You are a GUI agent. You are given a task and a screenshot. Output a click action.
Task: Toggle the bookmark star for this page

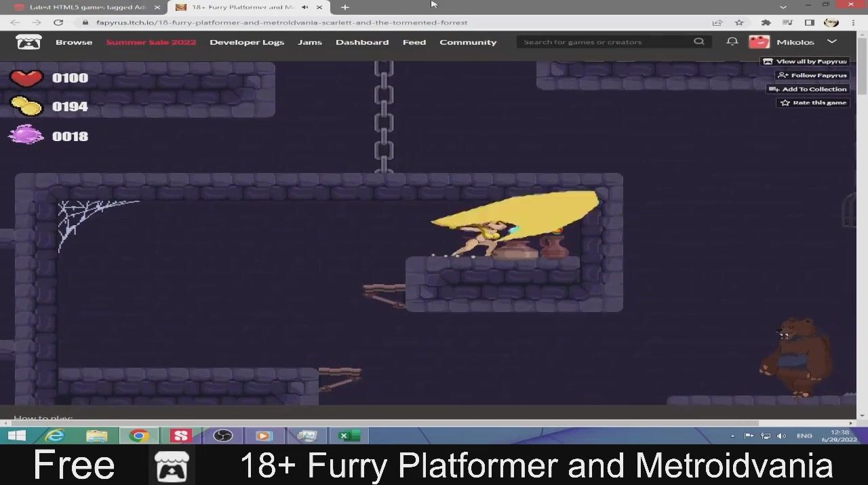[x=739, y=22]
